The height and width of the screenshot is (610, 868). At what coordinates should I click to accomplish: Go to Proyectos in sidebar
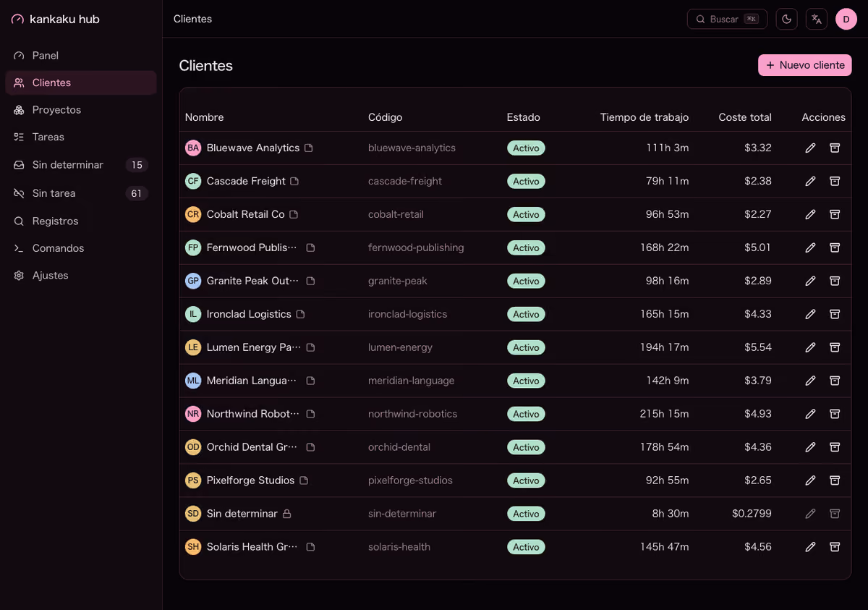[x=81, y=110]
